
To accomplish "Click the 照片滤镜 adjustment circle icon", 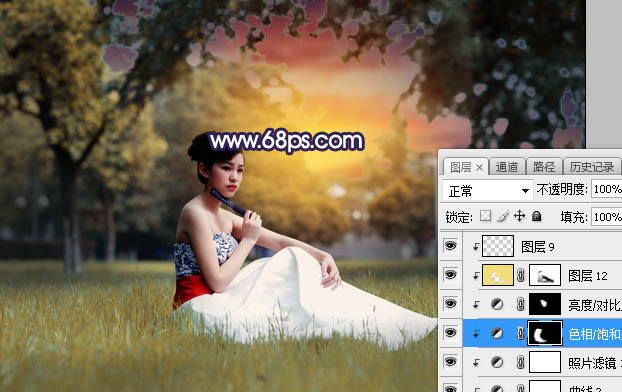I will (497, 362).
